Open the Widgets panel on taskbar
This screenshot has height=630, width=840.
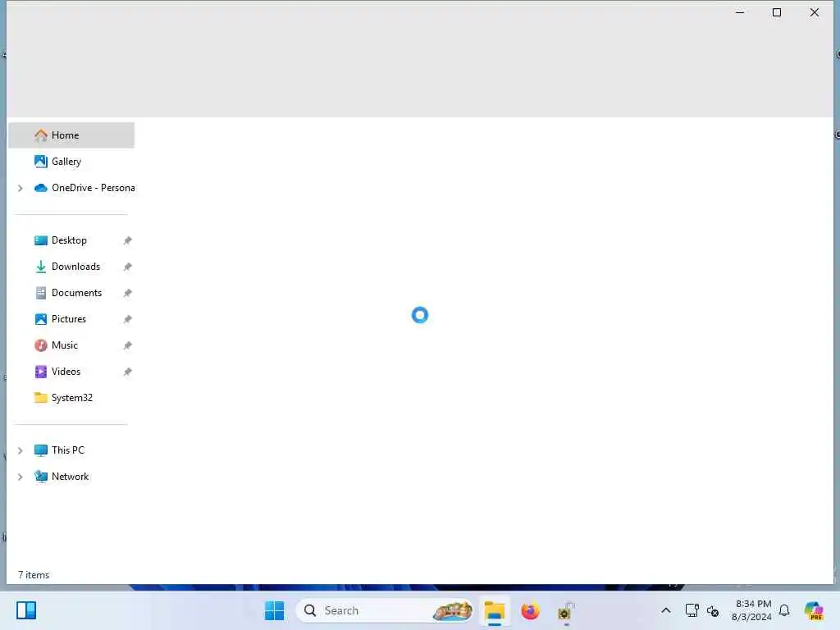coord(26,610)
